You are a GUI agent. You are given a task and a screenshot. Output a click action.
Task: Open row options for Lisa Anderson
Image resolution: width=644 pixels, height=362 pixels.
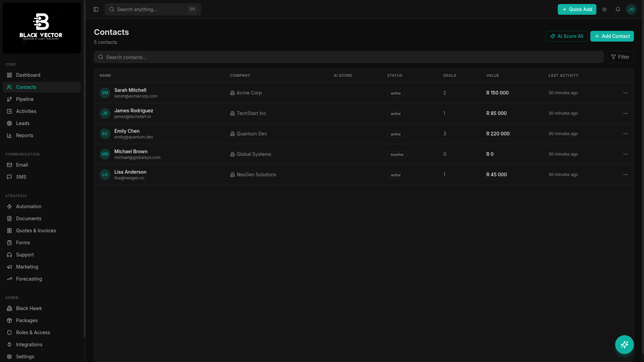coord(626,175)
